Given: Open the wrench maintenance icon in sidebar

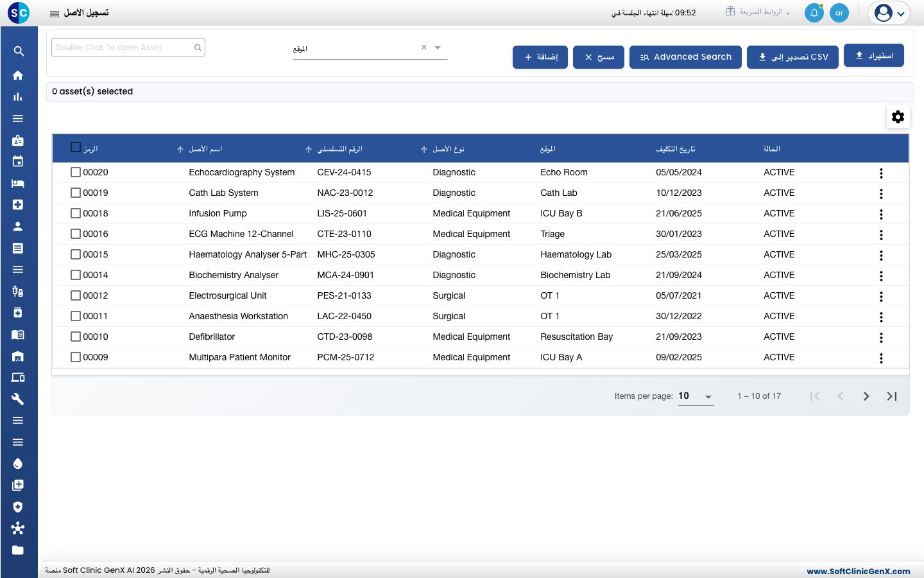Looking at the screenshot, I should (x=18, y=399).
